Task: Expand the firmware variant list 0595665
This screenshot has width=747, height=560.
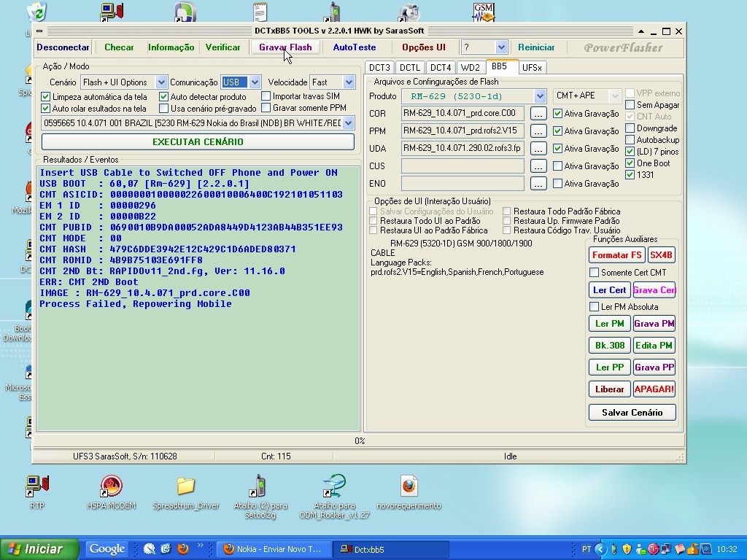Action: pyautogui.click(x=349, y=122)
